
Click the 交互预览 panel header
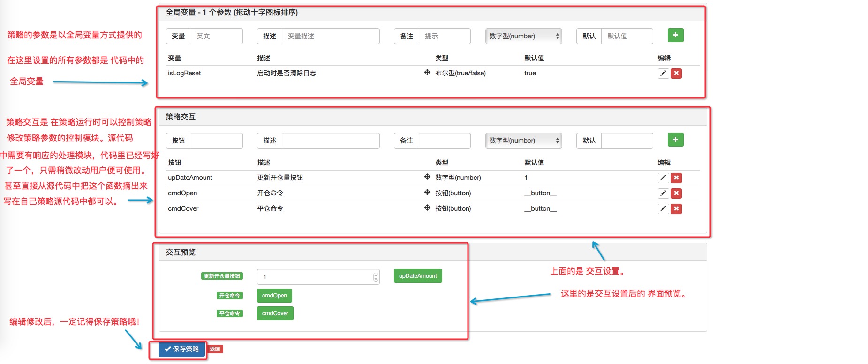(x=433, y=252)
